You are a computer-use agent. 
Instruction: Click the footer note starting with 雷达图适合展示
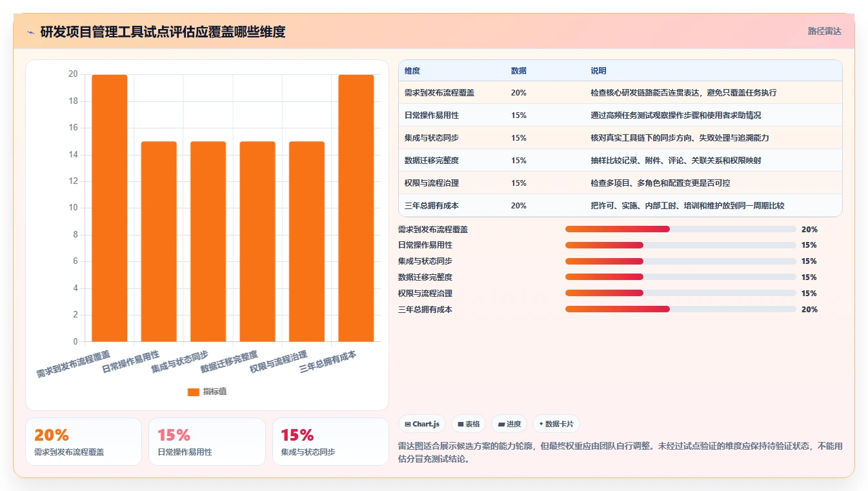point(620,452)
